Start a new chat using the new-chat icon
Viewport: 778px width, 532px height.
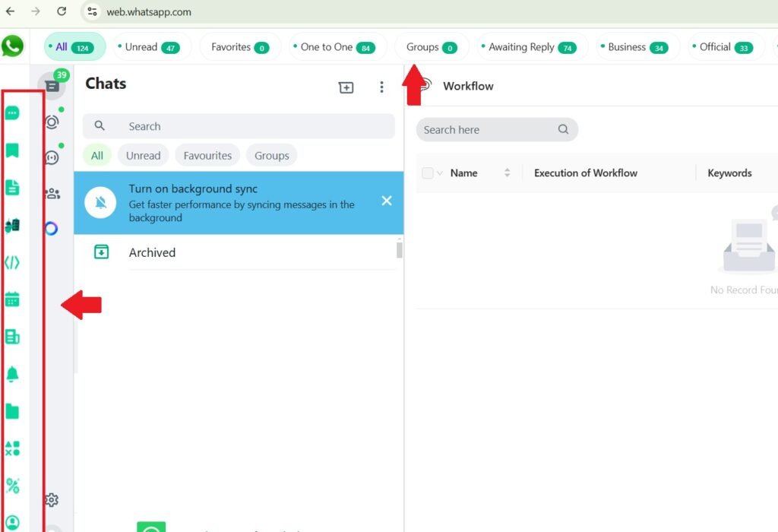click(346, 87)
